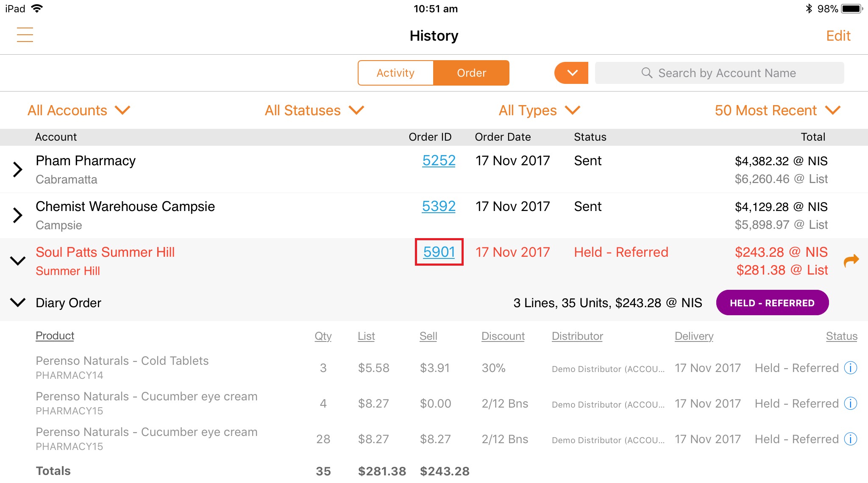868x483 pixels.
Task: Show info for quantity 4 Cucumber eye cream
Action: click(x=851, y=403)
